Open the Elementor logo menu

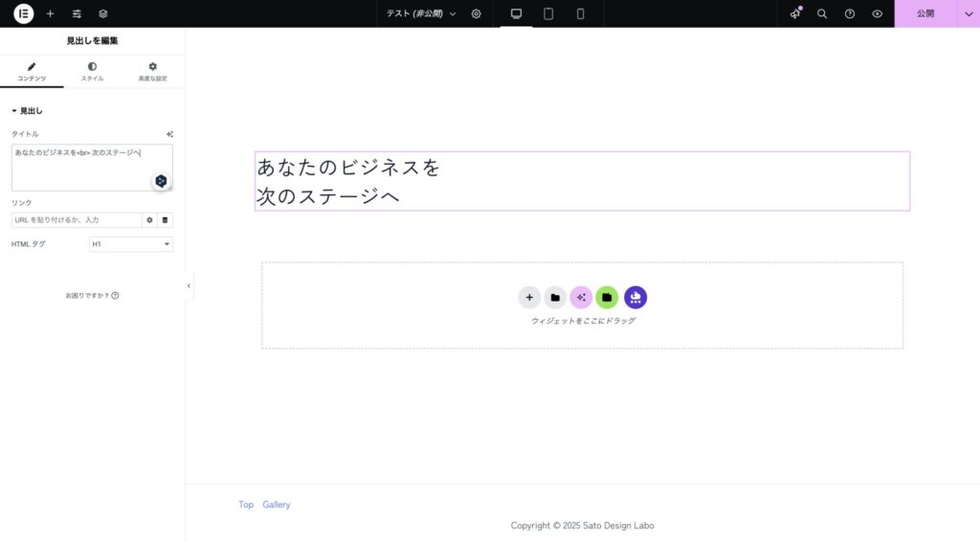pyautogui.click(x=23, y=13)
